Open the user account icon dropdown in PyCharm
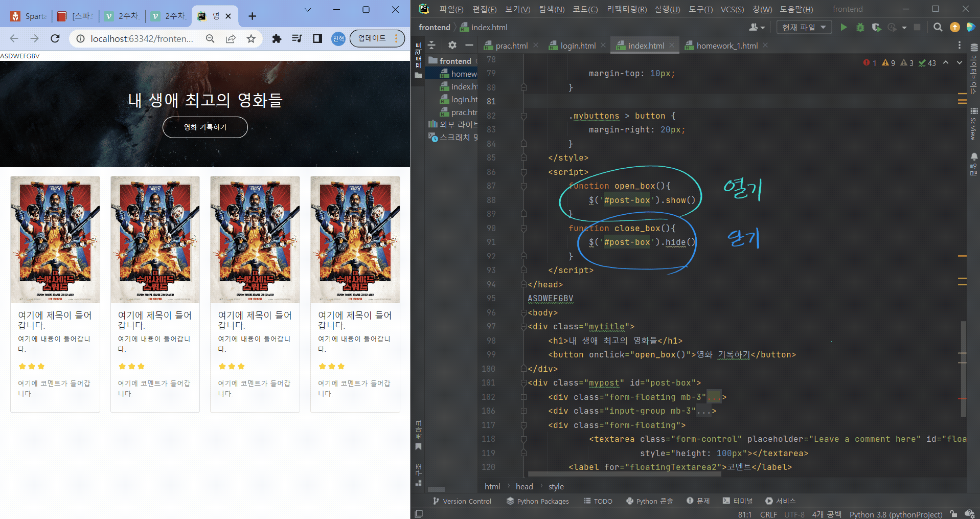The width and height of the screenshot is (980, 519). coord(757,27)
